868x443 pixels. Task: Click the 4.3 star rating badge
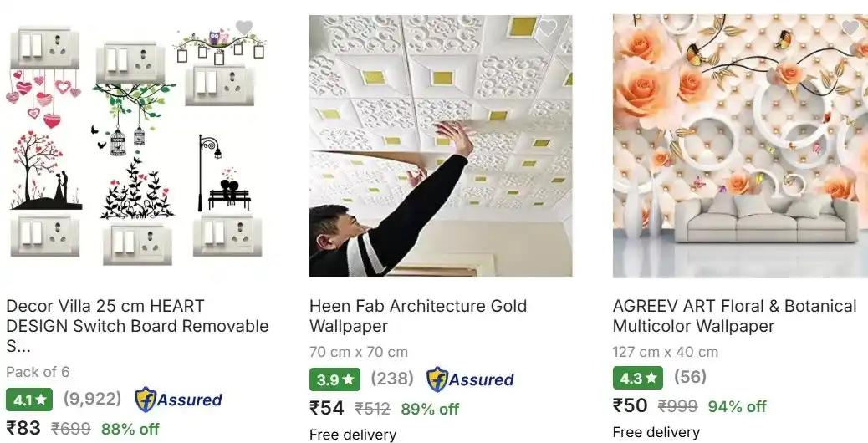tap(638, 378)
